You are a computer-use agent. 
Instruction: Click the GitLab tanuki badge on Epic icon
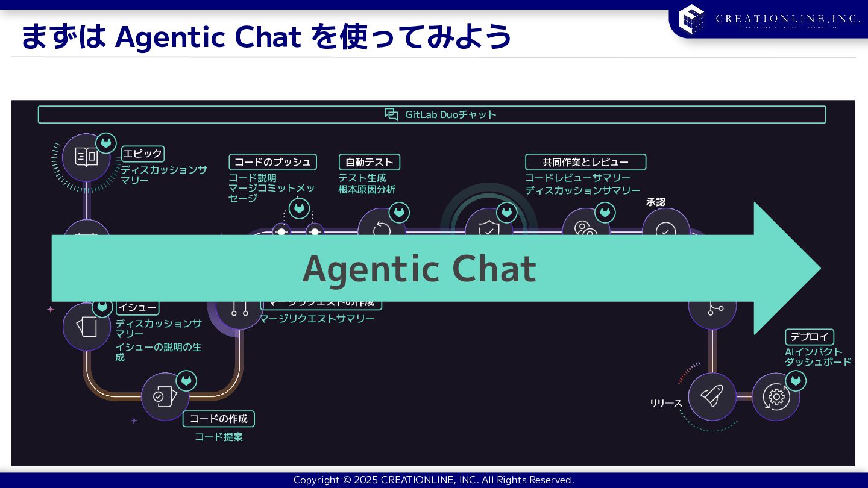(x=107, y=143)
